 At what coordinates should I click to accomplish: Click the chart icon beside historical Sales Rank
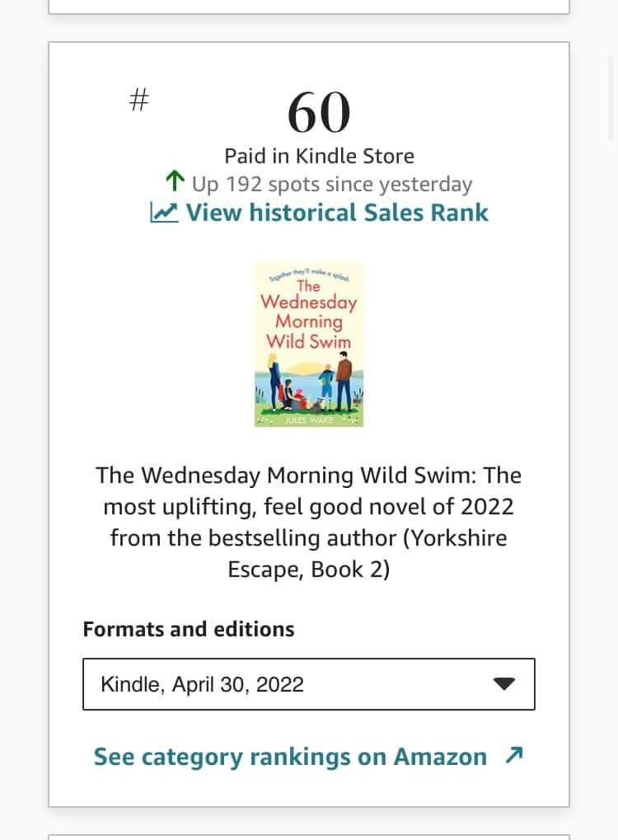(x=164, y=213)
